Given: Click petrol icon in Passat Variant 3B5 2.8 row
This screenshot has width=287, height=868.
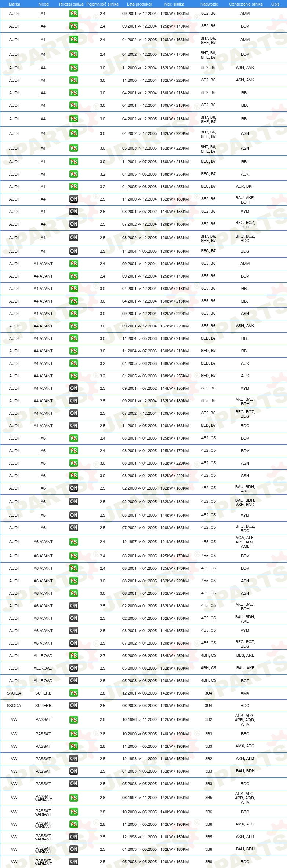Looking at the screenshot, I should [73, 798].
